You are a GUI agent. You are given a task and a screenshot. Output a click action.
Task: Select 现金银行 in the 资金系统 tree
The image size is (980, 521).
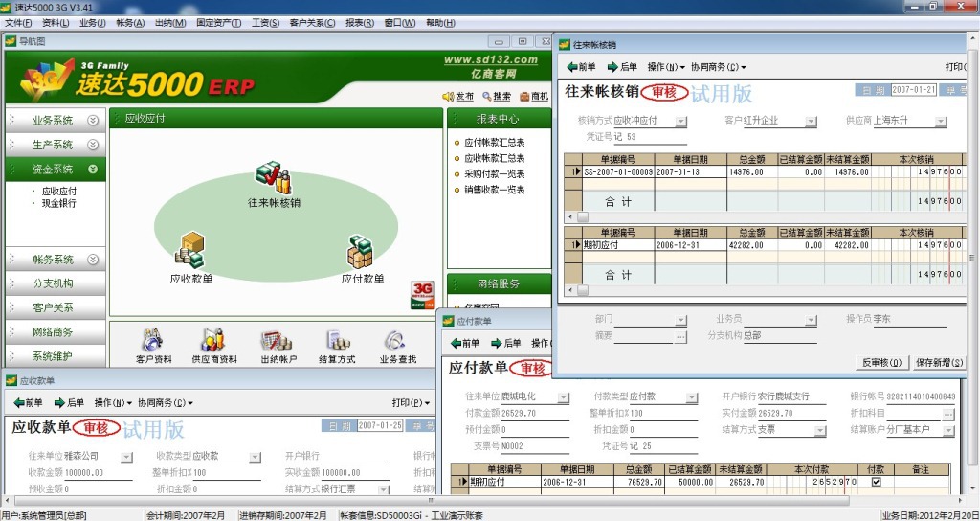pyautogui.click(x=58, y=203)
